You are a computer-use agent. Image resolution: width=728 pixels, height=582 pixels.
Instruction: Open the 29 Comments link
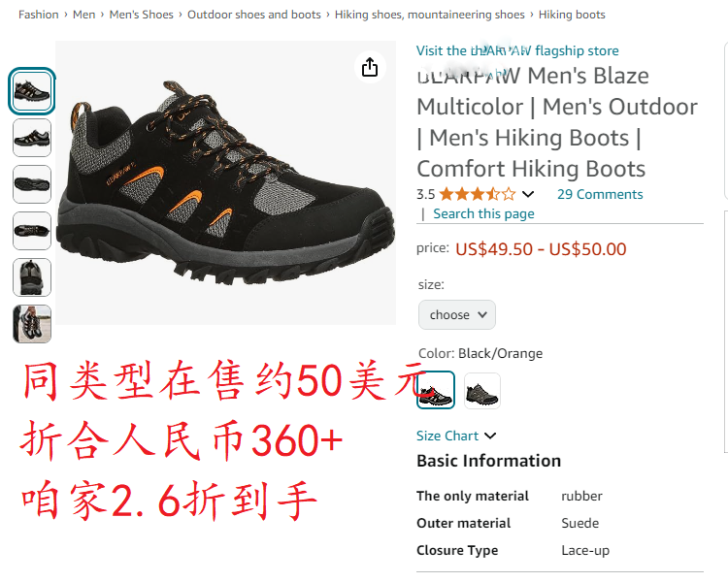(600, 194)
